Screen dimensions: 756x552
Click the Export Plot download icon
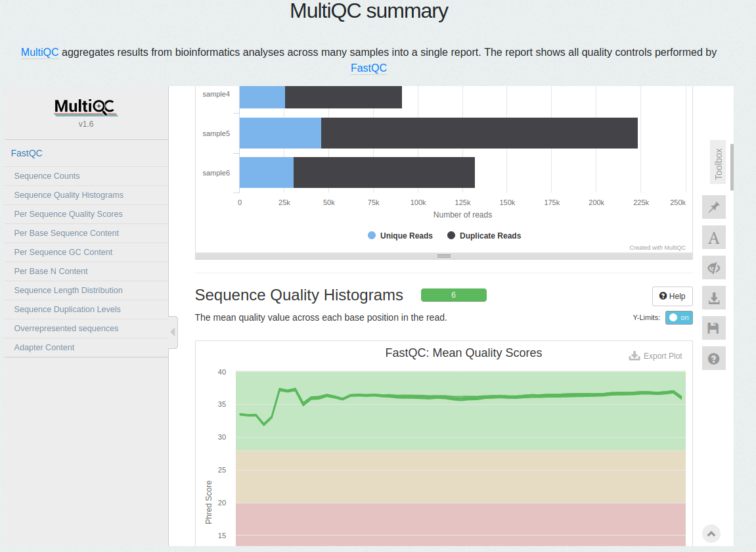point(633,356)
